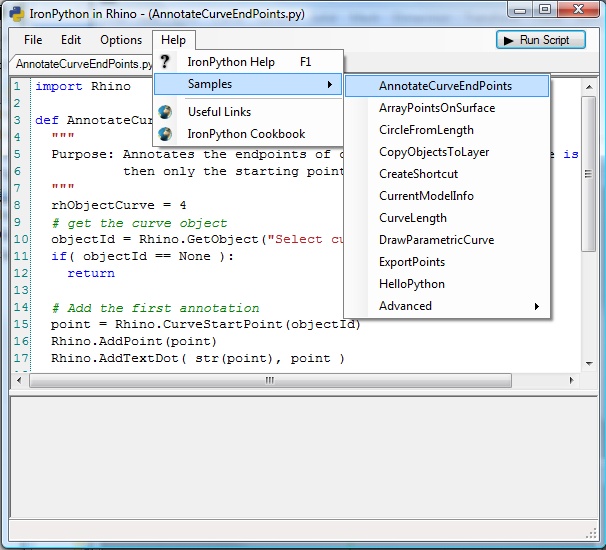Click 'if( objectId == None ):' line
This screenshot has height=550, width=606.
click(x=142, y=256)
